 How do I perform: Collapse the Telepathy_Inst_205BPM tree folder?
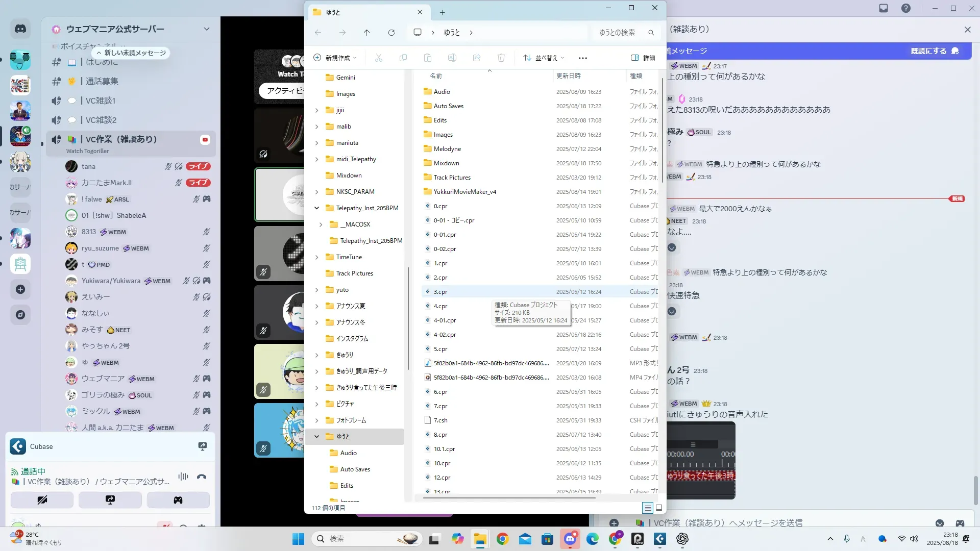point(316,208)
